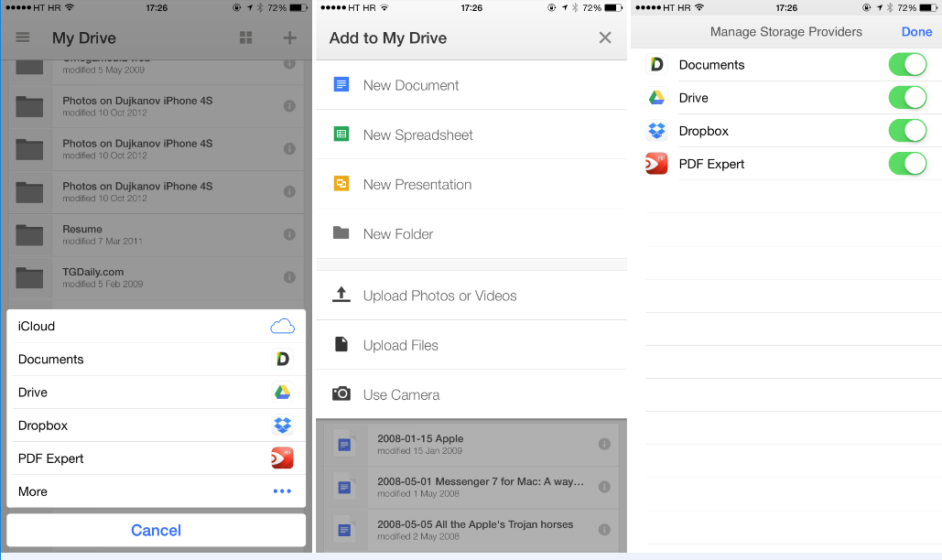942x560 pixels.
Task: Tap the My Drive title
Action: 84,38
